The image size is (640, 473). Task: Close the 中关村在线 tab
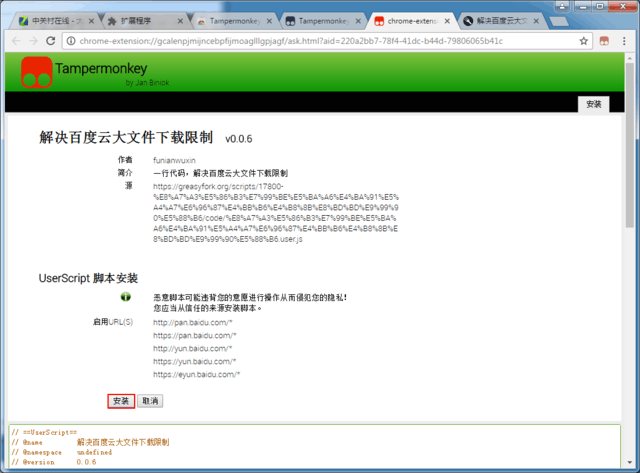coord(91,21)
